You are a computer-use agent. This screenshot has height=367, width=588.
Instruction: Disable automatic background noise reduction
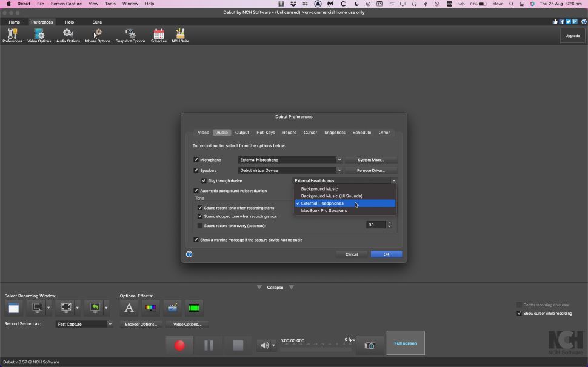pyautogui.click(x=196, y=190)
